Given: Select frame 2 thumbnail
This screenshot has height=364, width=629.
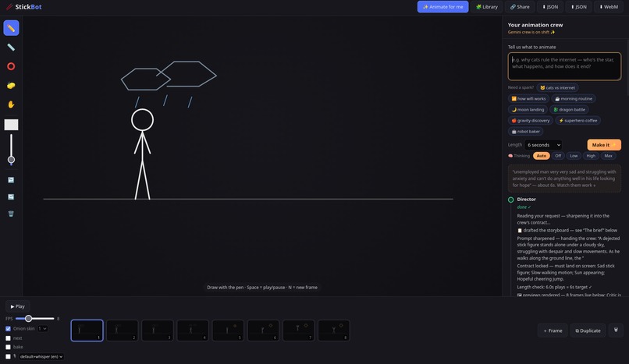Looking at the screenshot, I should point(123,330).
